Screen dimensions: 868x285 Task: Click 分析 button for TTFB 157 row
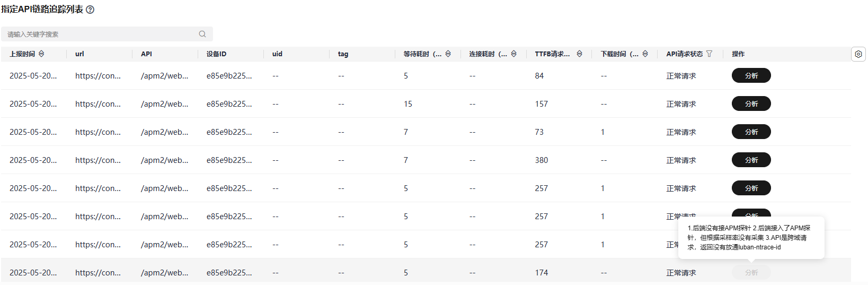[x=751, y=103]
